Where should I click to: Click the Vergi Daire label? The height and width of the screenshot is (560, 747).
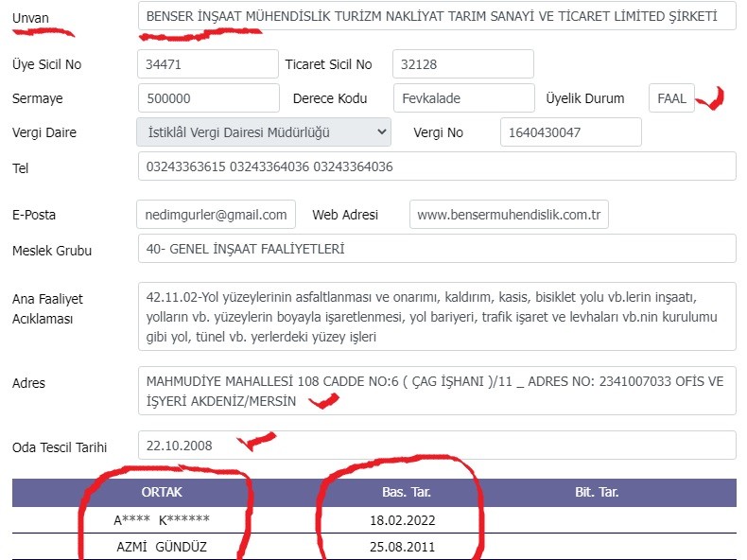coord(44,132)
